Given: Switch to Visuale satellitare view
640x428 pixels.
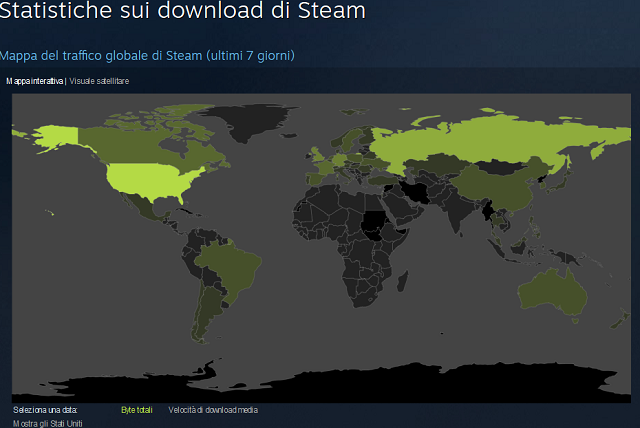Looking at the screenshot, I should (99, 81).
